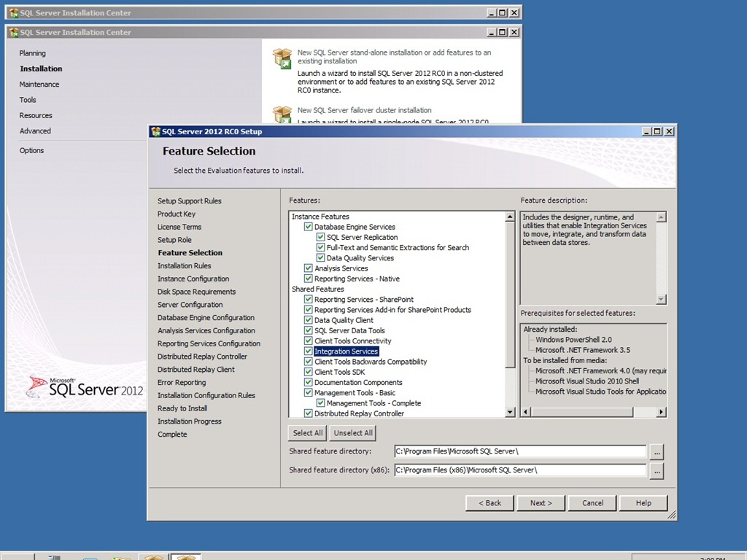The height and width of the screenshot is (560, 747).
Task: Click the SQL Server Installation Center title bar icon
Action: tap(14, 32)
